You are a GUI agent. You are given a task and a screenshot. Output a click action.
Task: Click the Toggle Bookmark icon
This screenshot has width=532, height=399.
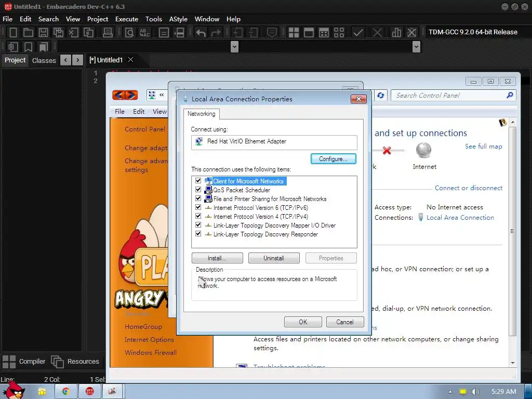pyautogui.click(x=28, y=47)
